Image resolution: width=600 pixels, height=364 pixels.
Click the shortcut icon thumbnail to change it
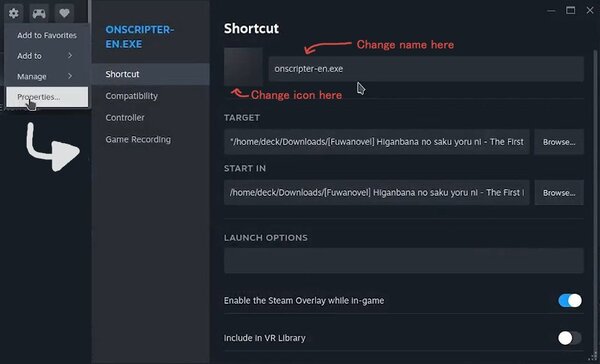coord(243,67)
